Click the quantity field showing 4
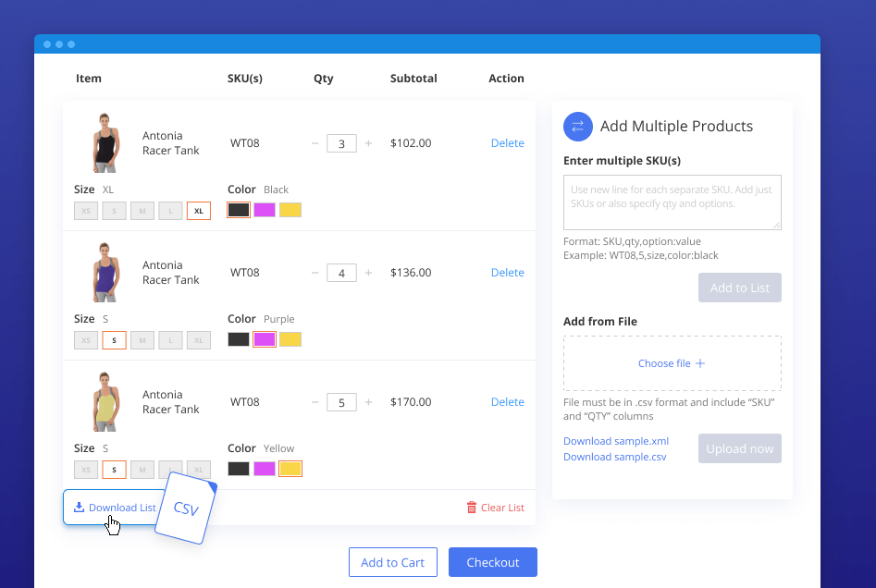The image size is (876, 588). [x=341, y=273]
